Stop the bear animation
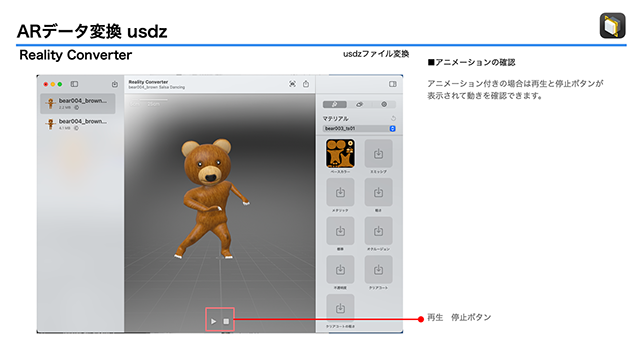640x360 pixels. (x=226, y=322)
